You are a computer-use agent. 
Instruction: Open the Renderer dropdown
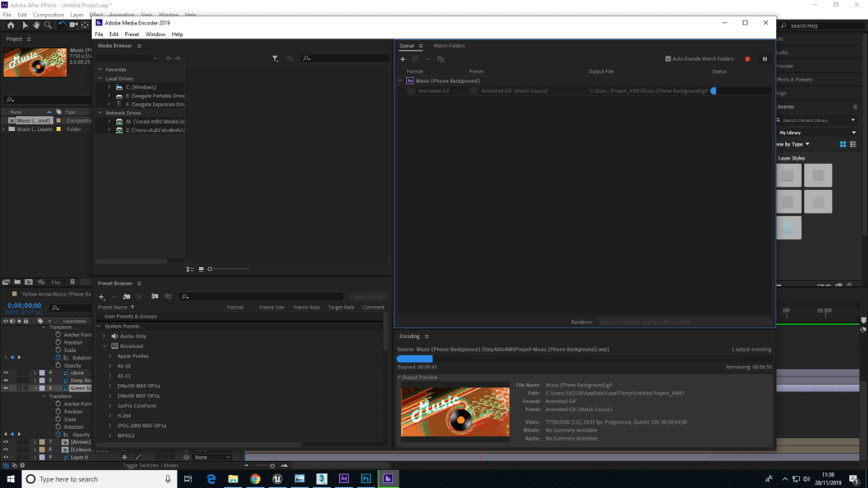pos(685,322)
